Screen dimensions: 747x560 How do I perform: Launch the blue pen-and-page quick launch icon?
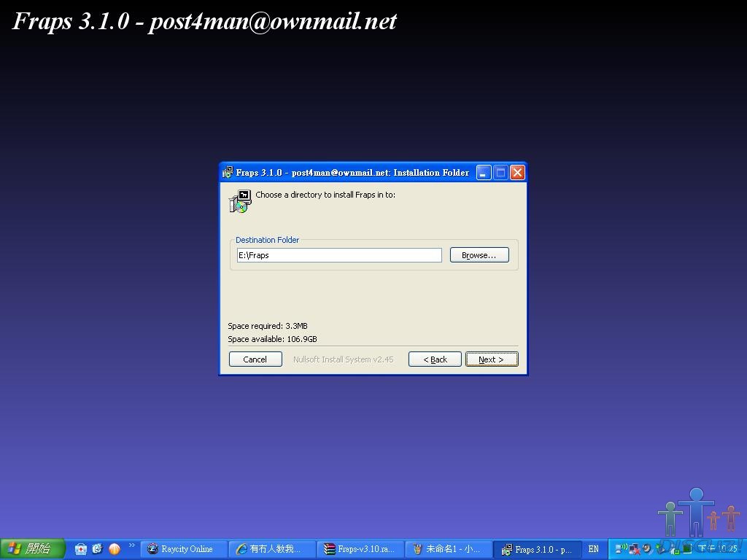tap(98, 549)
